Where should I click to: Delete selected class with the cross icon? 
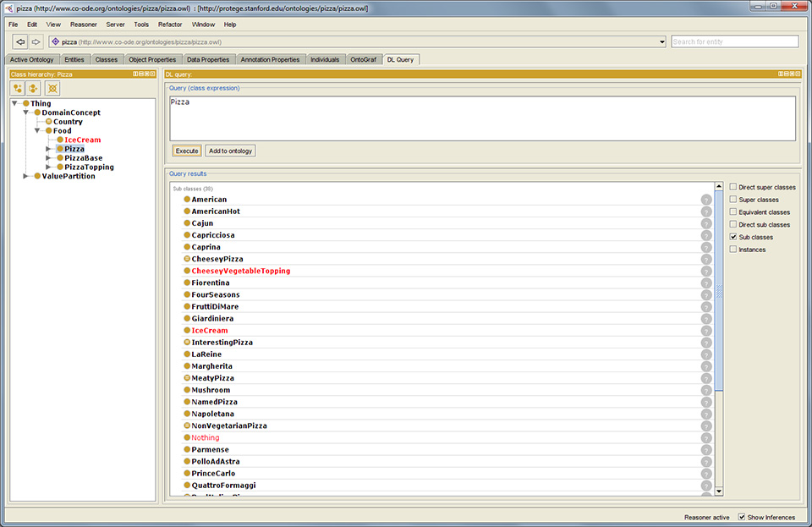(52, 89)
